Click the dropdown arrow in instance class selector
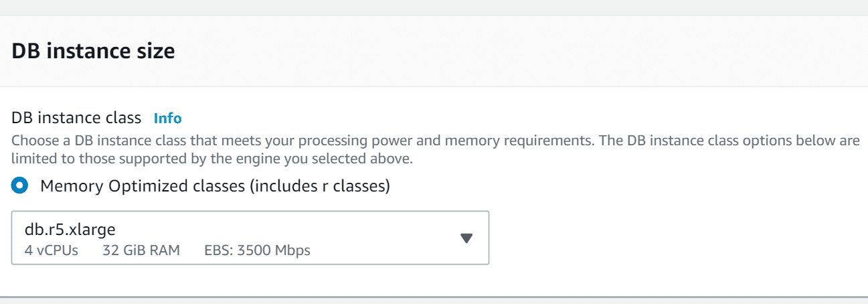Screen dimensions: 868x304 [x=466, y=238]
